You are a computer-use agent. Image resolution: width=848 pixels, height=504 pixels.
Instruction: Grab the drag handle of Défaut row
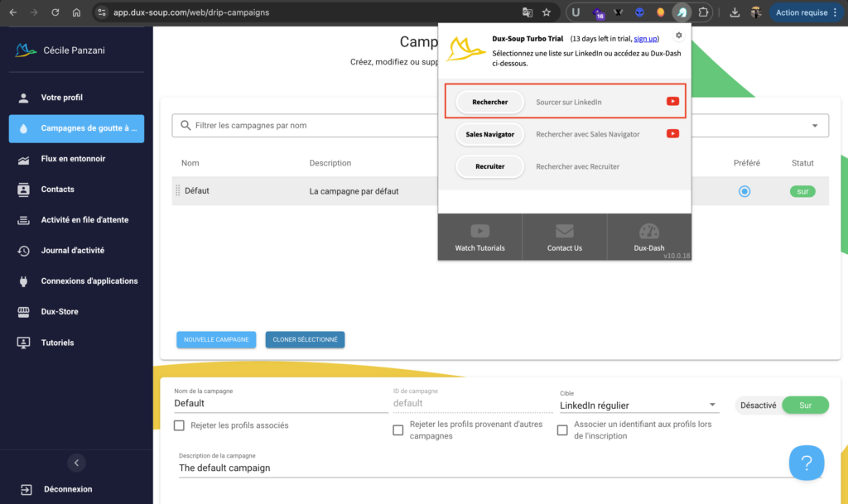tap(177, 190)
